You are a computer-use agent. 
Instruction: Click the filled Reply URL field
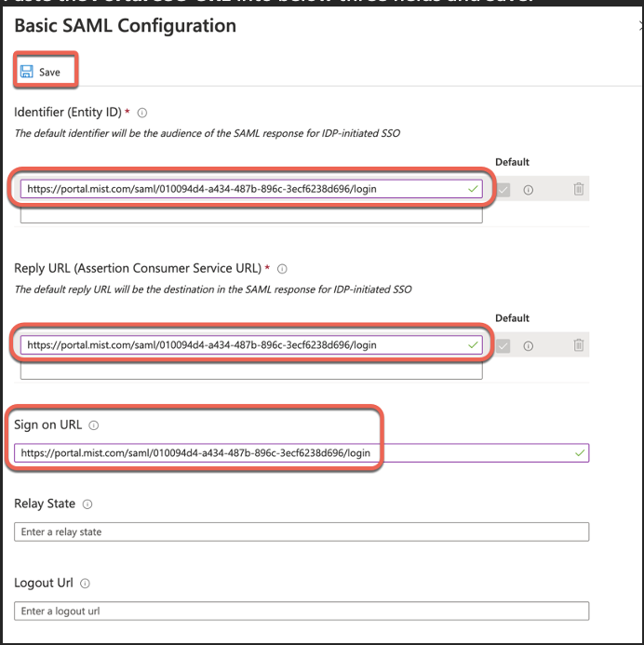pos(242,345)
